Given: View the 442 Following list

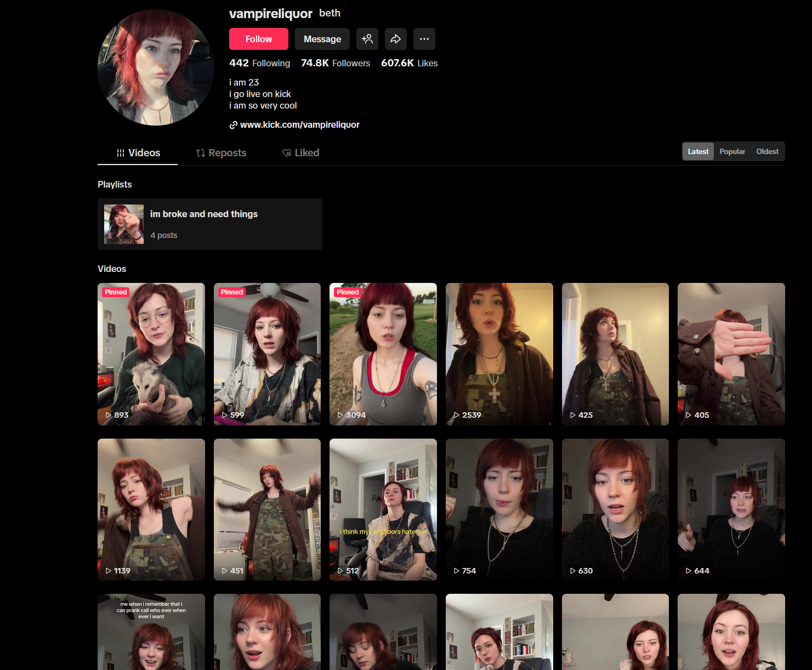Looking at the screenshot, I should click(x=260, y=63).
